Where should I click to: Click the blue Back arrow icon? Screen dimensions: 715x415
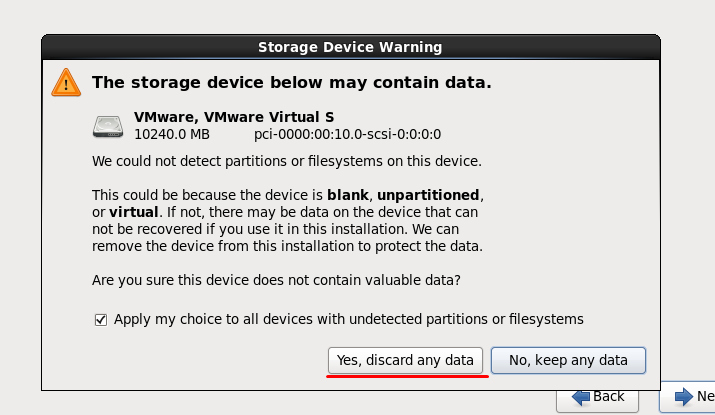coord(581,396)
